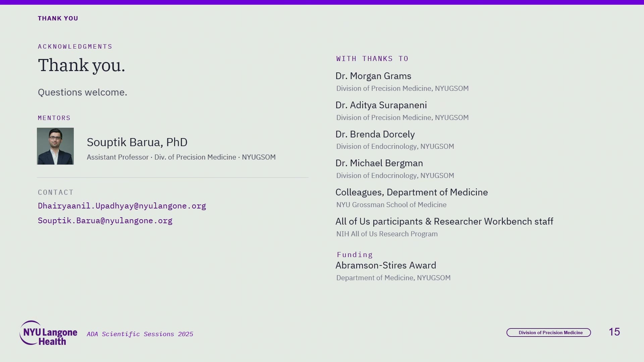The image size is (644, 362).
Task: Open the Souptik.Barua@nyulangone.org email link
Action: point(105,221)
